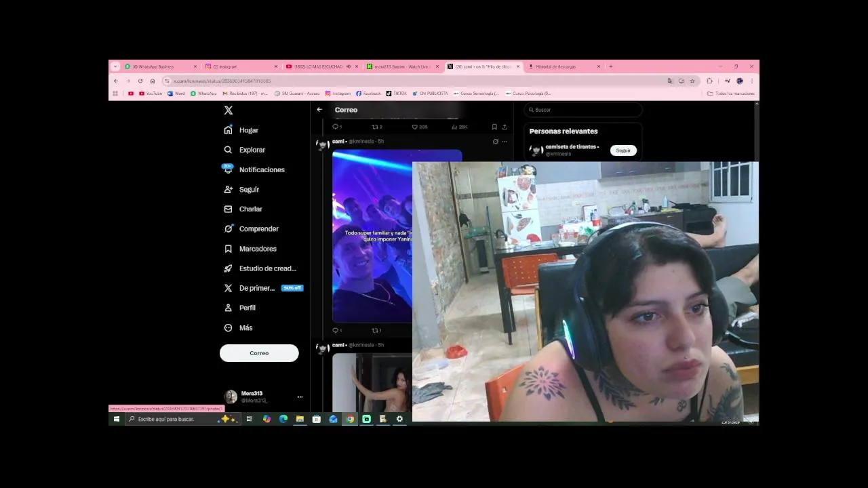Open Estudio de creadores entry
The width and height of the screenshot is (868, 488).
pyautogui.click(x=260, y=268)
